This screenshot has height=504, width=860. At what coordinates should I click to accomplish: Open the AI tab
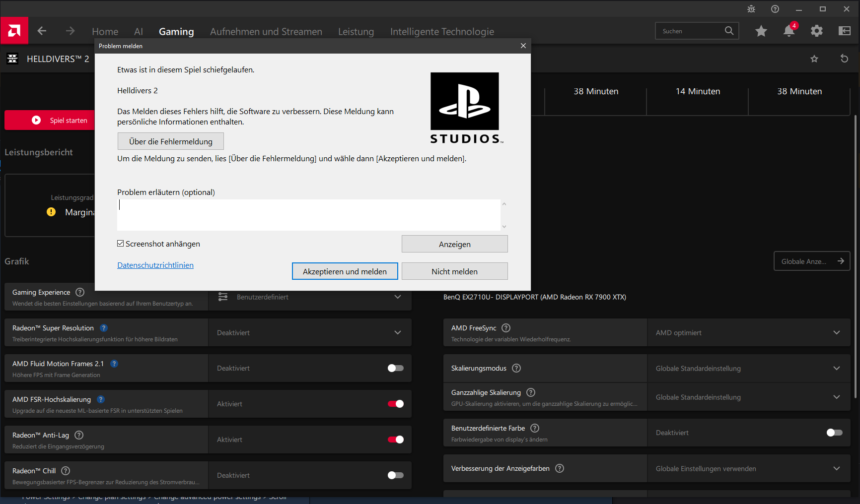point(139,32)
